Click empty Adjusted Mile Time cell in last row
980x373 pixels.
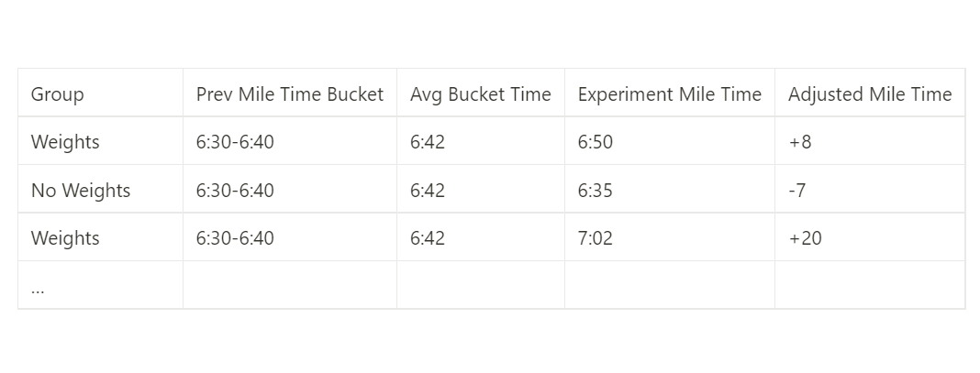tap(869, 286)
